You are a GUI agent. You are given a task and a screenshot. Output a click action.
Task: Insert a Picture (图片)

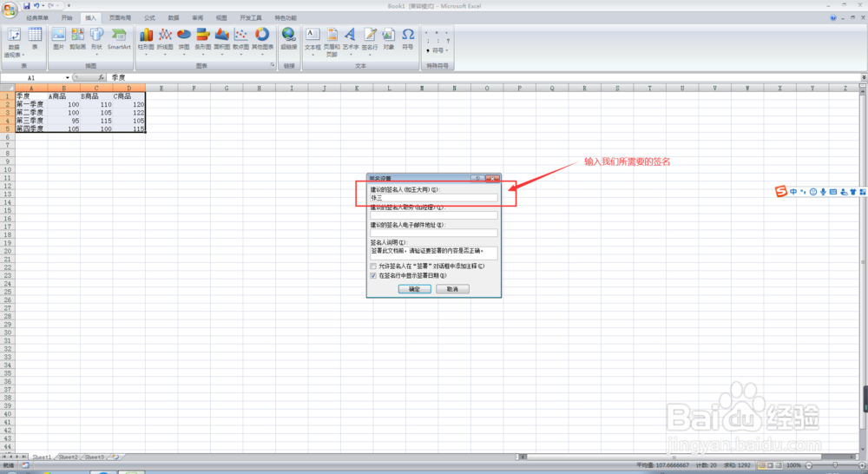click(x=59, y=39)
